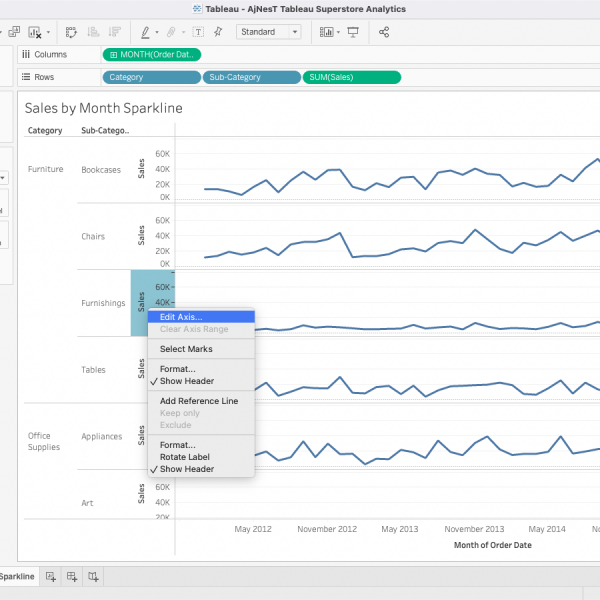Add a new worksheet tab icon

(48, 577)
